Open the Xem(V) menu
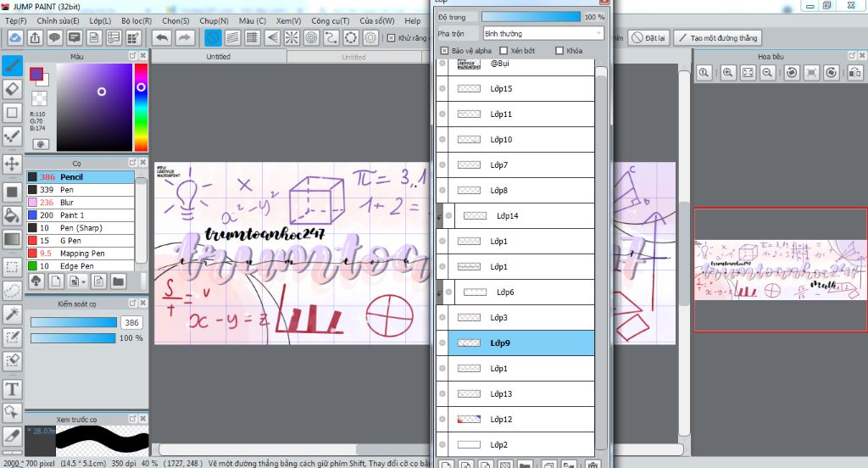868x468 pixels. [288, 20]
